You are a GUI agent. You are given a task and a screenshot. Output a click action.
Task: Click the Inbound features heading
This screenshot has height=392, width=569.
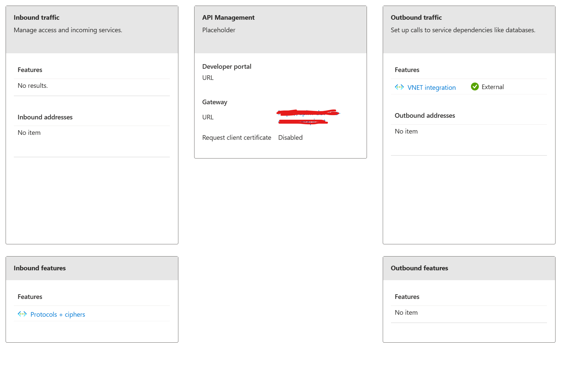coord(40,268)
